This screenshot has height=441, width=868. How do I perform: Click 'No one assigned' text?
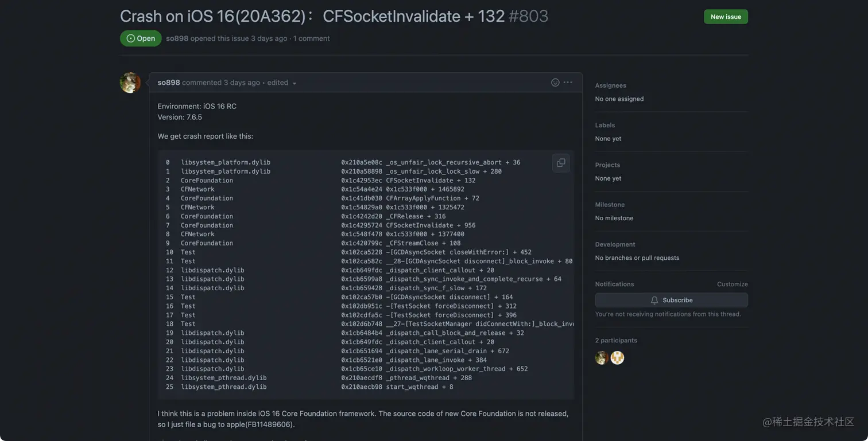(619, 99)
